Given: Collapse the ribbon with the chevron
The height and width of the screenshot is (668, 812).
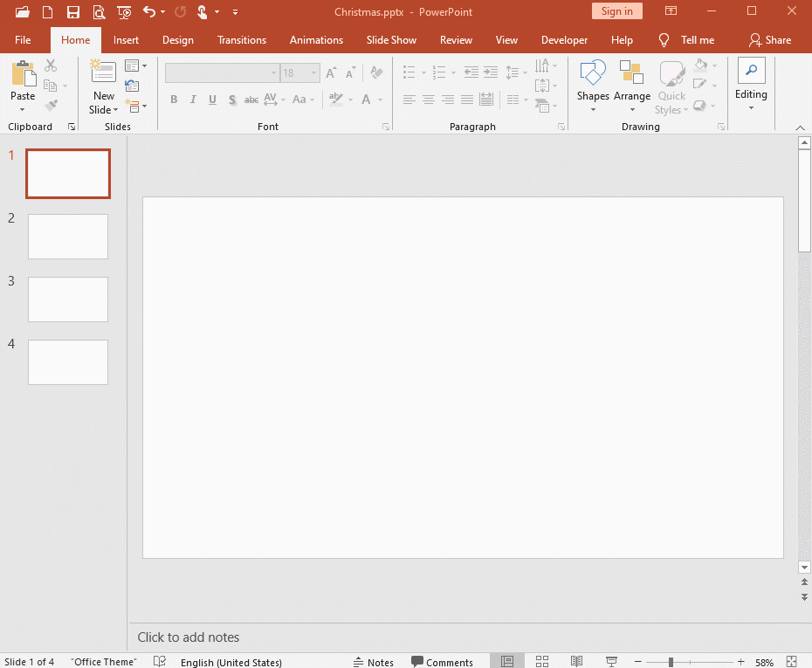Looking at the screenshot, I should pyautogui.click(x=800, y=127).
